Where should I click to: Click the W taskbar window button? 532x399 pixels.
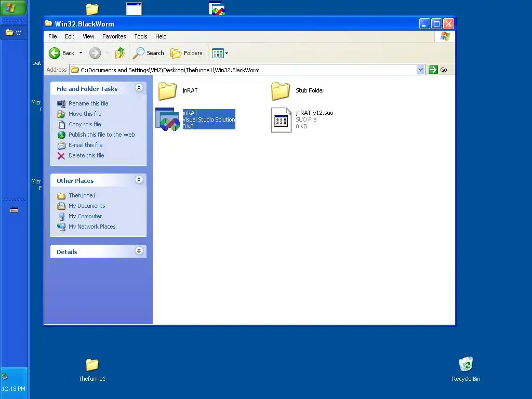(x=14, y=33)
